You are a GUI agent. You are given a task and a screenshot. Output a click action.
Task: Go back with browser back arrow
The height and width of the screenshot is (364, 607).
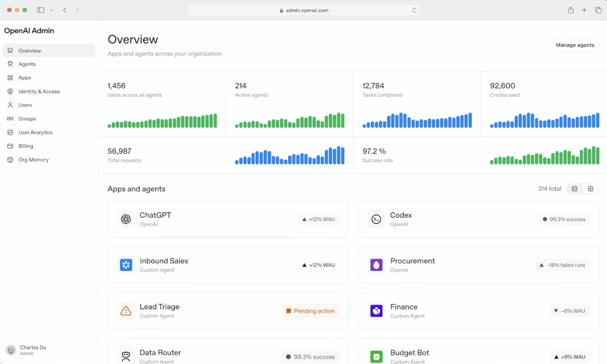point(65,10)
